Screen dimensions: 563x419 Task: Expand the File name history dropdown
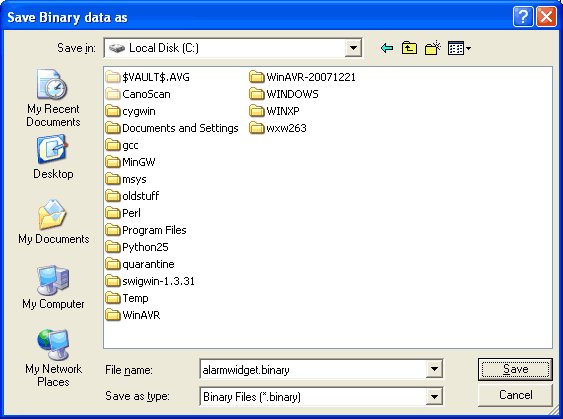pos(434,369)
